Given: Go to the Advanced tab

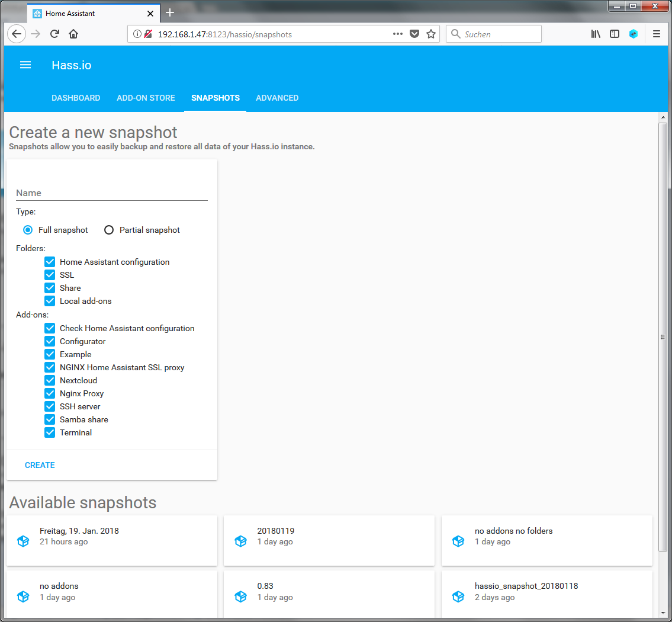Looking at the screenshot, I should click(277, 98).
